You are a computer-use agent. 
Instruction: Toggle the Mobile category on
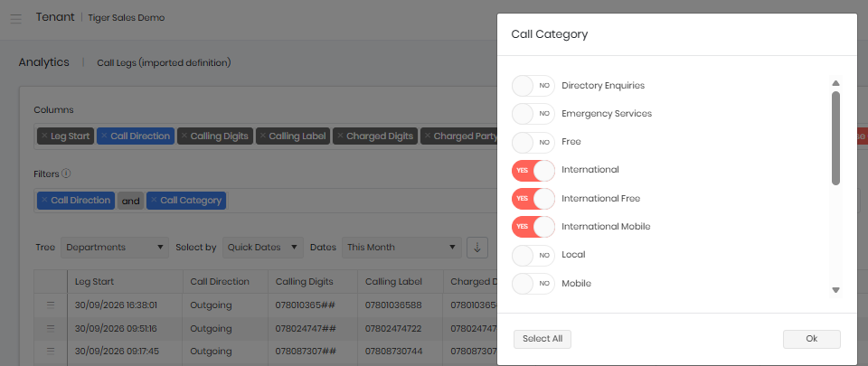tap(533, 283)
